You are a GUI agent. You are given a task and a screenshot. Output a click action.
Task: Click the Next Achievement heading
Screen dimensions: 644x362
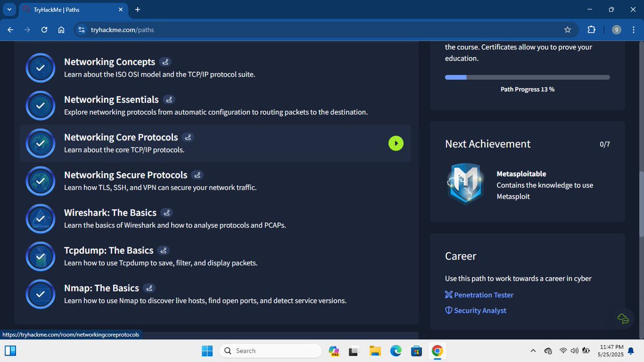coord(487,144)
